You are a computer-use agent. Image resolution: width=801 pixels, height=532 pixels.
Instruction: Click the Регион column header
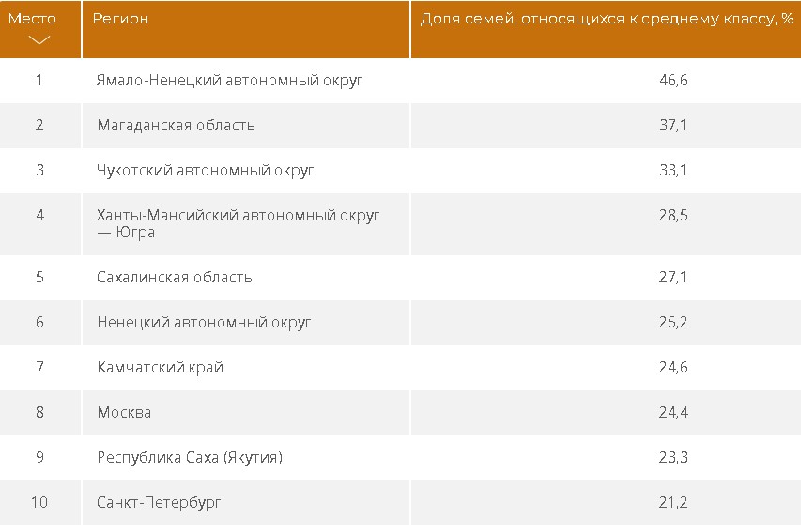pos(122,19)
